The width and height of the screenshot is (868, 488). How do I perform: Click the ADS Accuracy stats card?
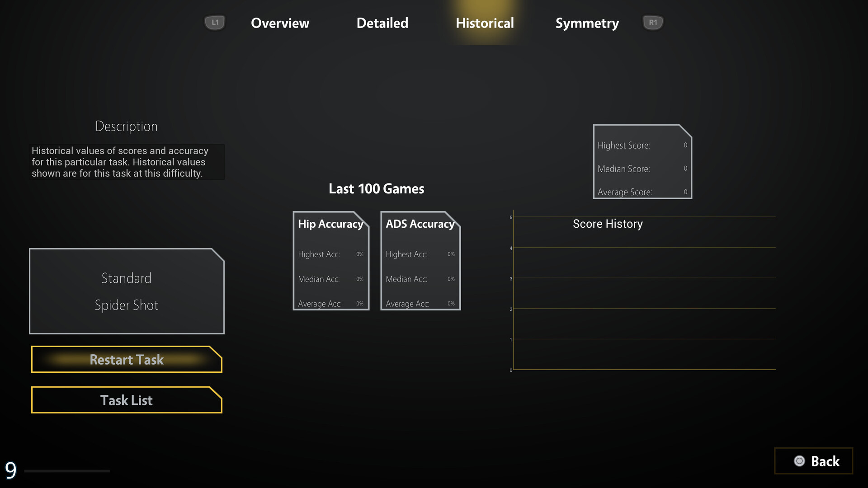pyautogui.click(x=420, y=261)
